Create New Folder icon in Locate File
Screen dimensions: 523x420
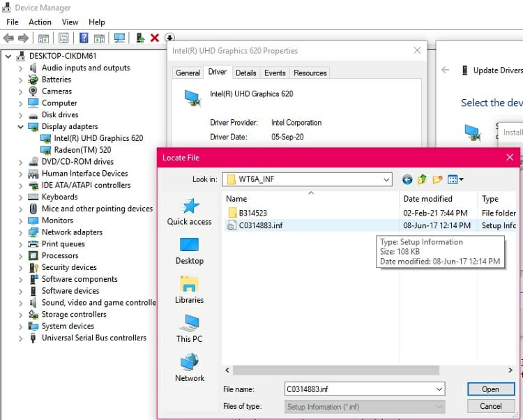click(x=437, y=179)
